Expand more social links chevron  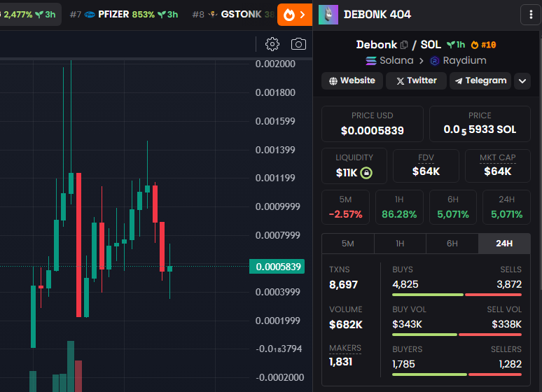pyautogui.click(x=522, y=81)
